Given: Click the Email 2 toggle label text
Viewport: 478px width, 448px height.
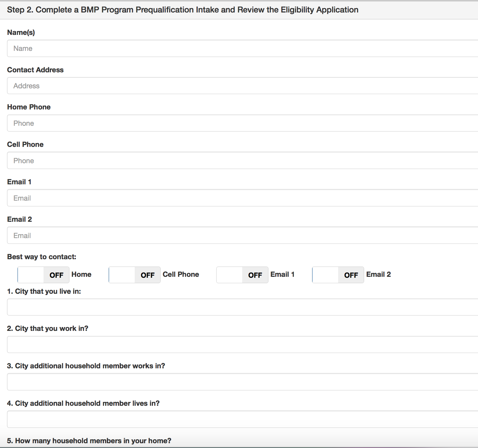Looking at the screenshot, I should (378, 275).
